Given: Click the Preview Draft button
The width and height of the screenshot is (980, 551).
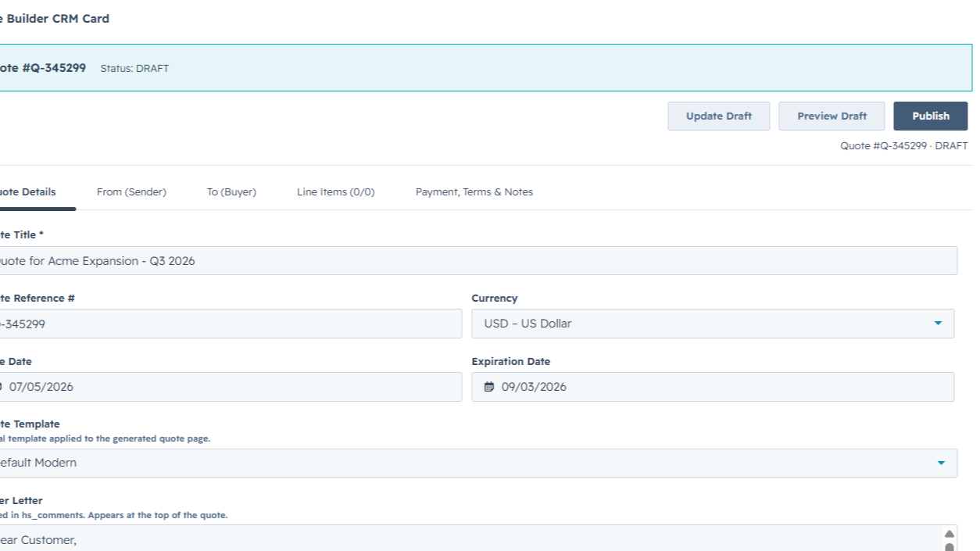Looking at the screenshot, I should (832, 116).
